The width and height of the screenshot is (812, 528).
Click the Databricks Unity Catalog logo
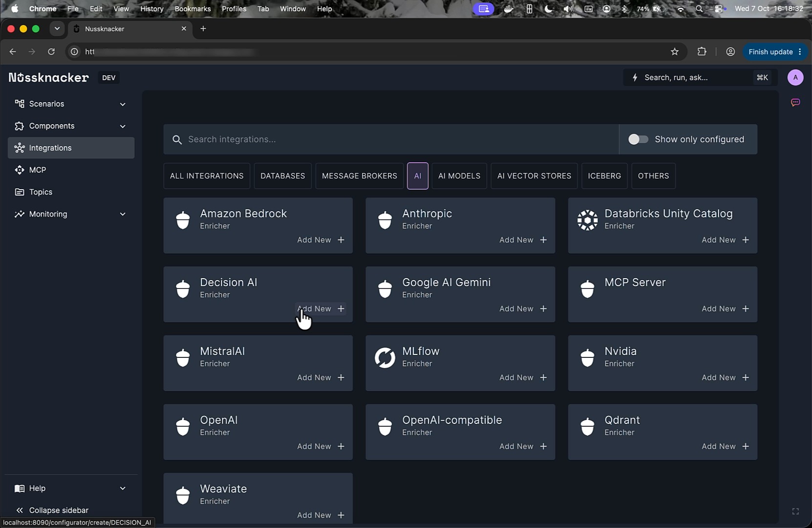coord(587,220)
